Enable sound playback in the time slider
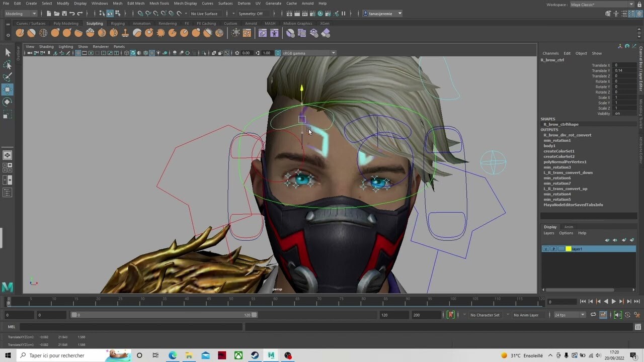Viewport: 644px width, 362px height. (618, 315)
